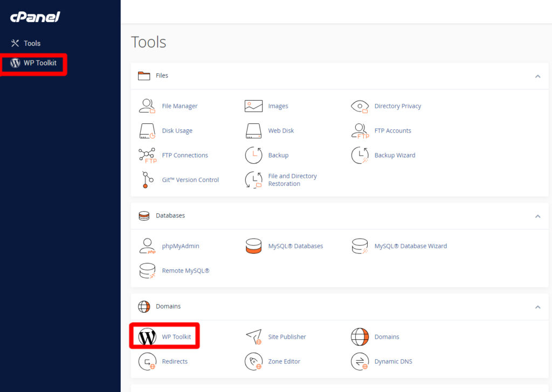
Task: Open Tools in the sidebar
Action: coord(32,43)
